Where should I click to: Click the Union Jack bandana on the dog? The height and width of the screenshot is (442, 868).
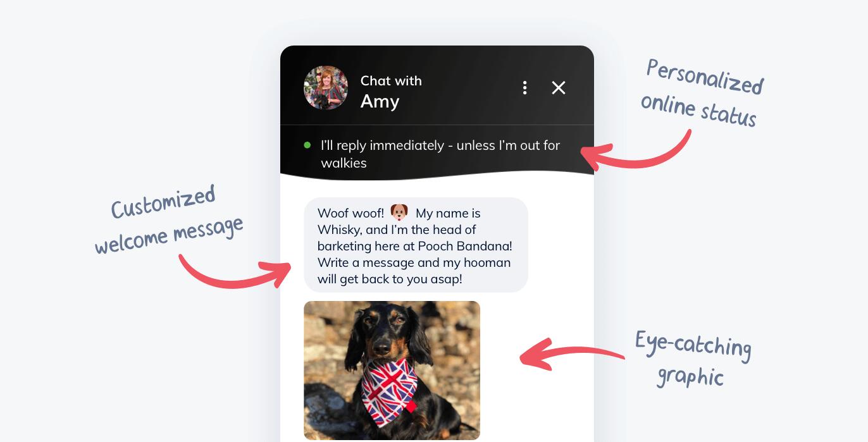tap(390, 390)
